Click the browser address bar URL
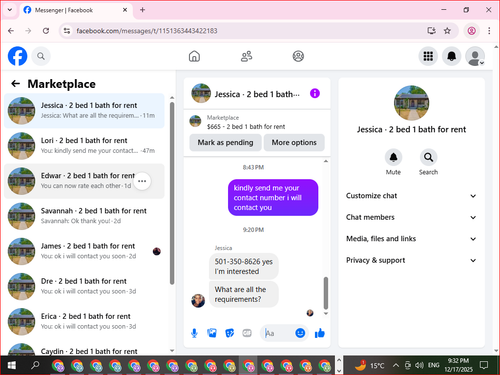Image resolution: width=500 pixels, height=375 pixels. point(147,31)
